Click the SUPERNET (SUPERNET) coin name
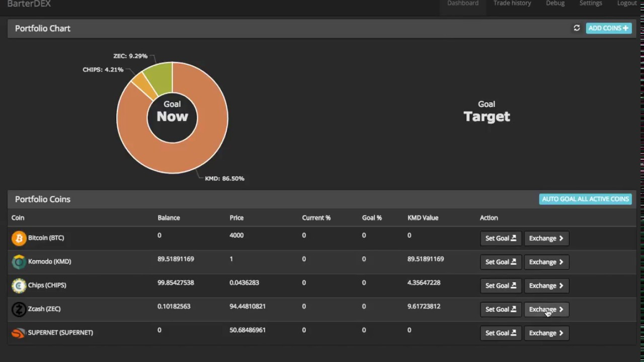Viewport: 644px width, 362px height. 60,332
